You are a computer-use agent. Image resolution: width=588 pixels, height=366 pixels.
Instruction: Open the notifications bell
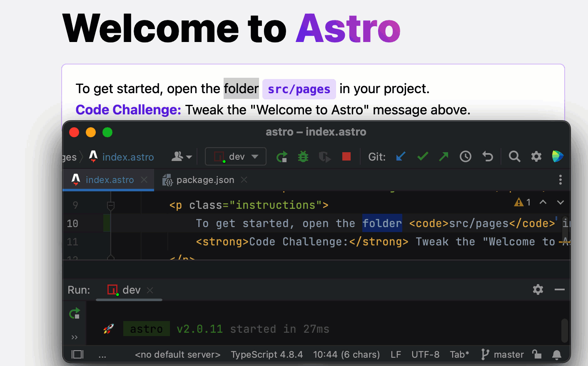pos(557,354)
